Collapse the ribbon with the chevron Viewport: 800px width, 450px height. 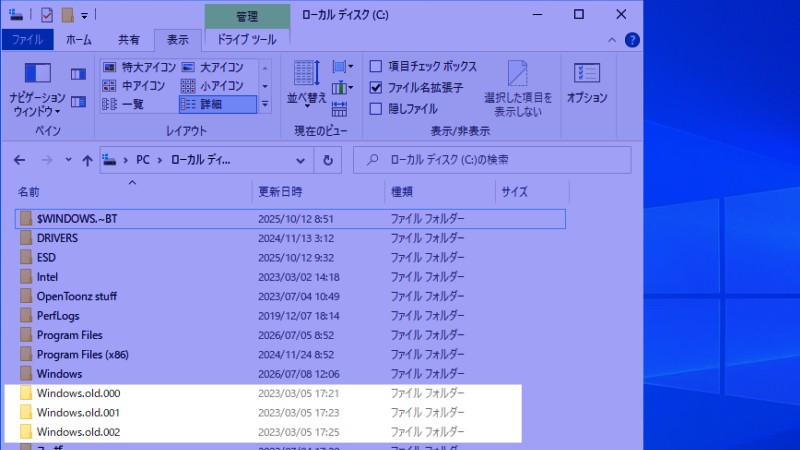[612, 40]
